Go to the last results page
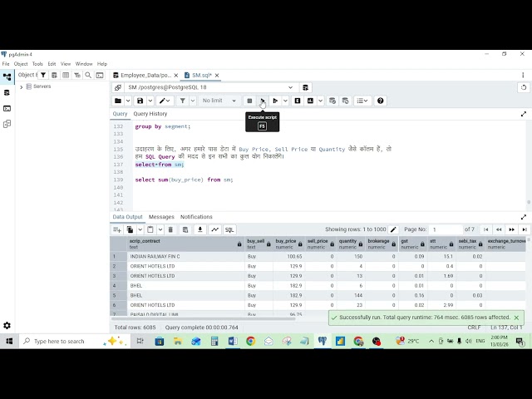Viewport: 532px width, 399px height. (525, 229)
